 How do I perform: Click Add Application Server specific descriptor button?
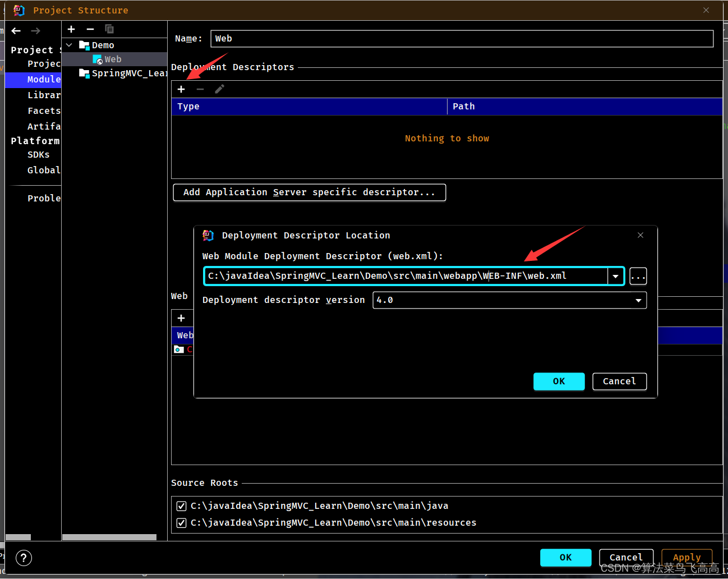click(310, 192)
